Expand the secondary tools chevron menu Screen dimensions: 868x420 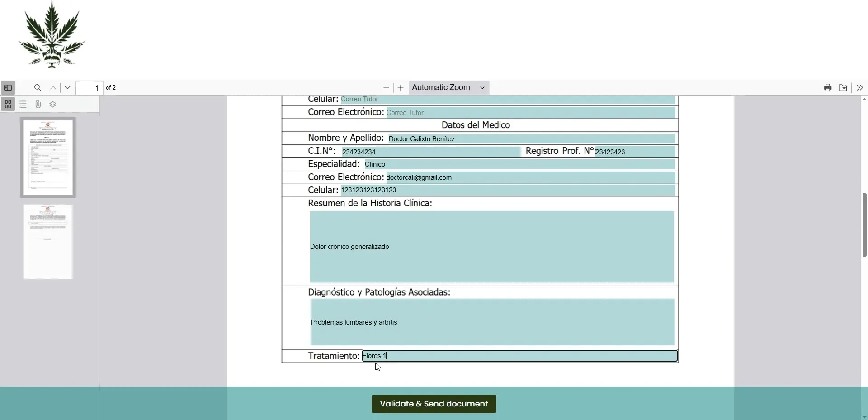tap(860, 88)
